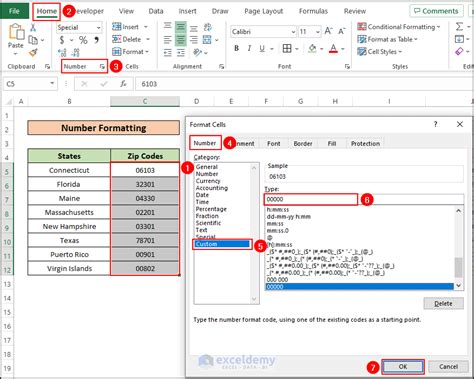The height and width of the screenshot is (379, 474).
Task: Click the Format Cells help question mark
Action: (x=435, y=124)
